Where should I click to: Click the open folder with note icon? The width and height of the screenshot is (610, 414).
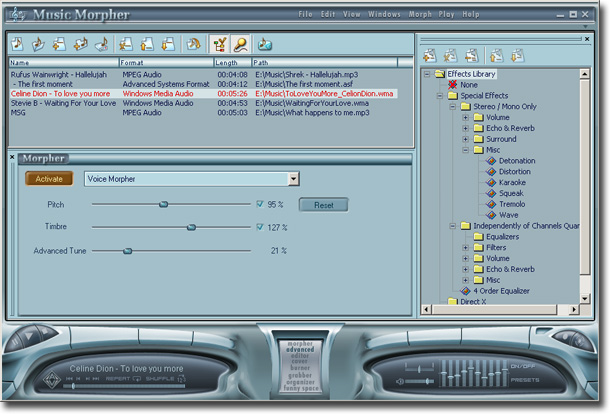38,44
